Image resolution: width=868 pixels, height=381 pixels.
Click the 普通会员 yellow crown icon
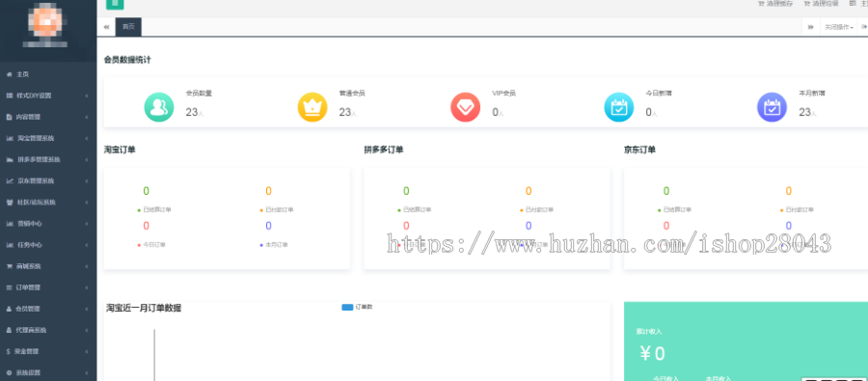312,107
